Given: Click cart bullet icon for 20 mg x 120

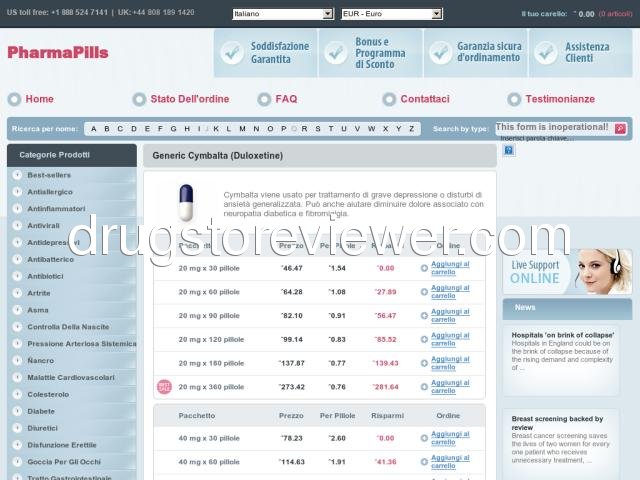Looking at the screenshot, I should click(x=424, y=340).
